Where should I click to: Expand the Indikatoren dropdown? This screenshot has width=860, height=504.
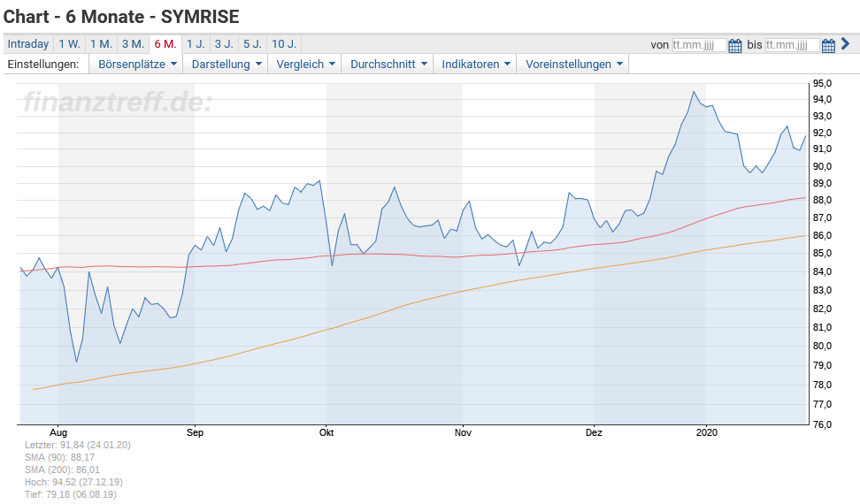coord(475,64)
